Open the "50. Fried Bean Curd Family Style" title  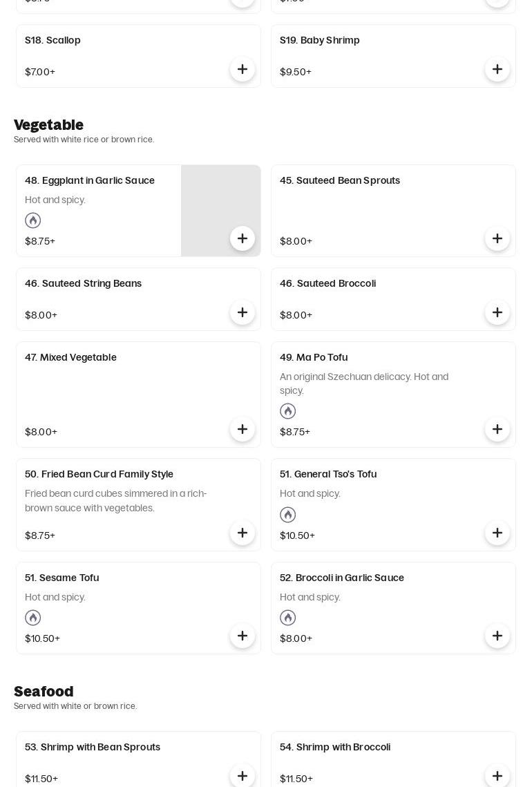click(x=99, y=474)
